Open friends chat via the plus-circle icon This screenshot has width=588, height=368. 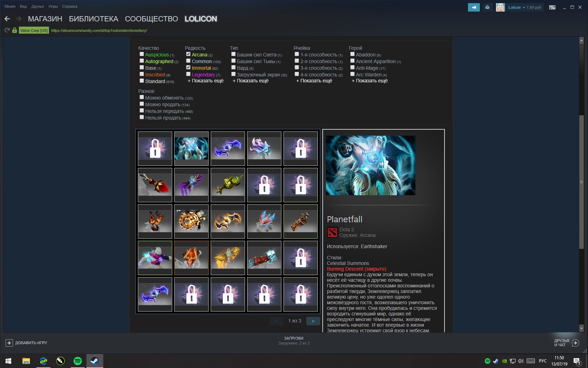(575, 343)
